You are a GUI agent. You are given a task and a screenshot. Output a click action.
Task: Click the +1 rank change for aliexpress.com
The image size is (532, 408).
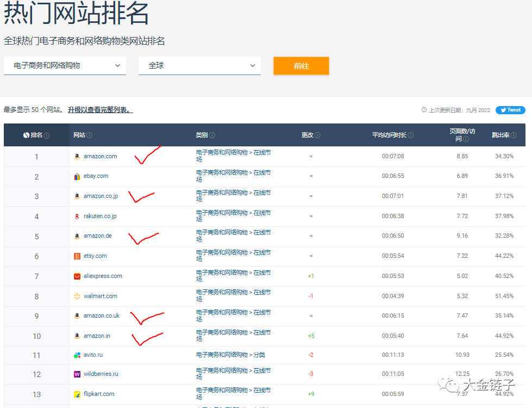point(311,276)
